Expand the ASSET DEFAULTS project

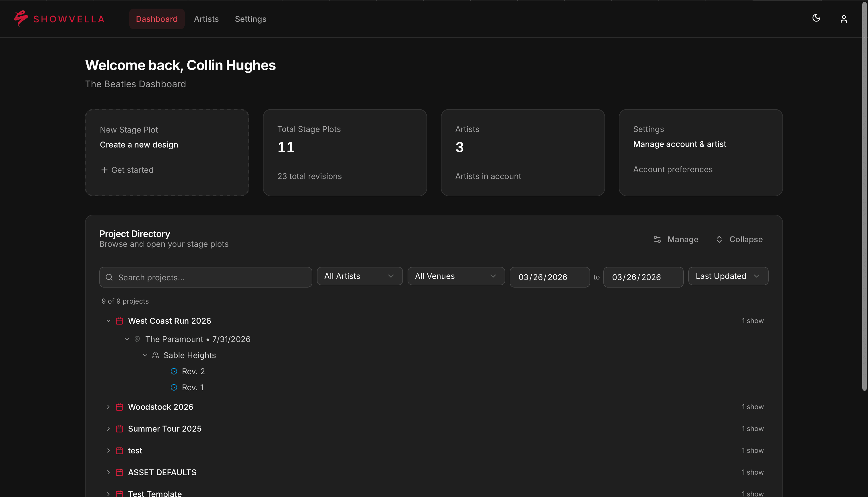click(108, 472)
